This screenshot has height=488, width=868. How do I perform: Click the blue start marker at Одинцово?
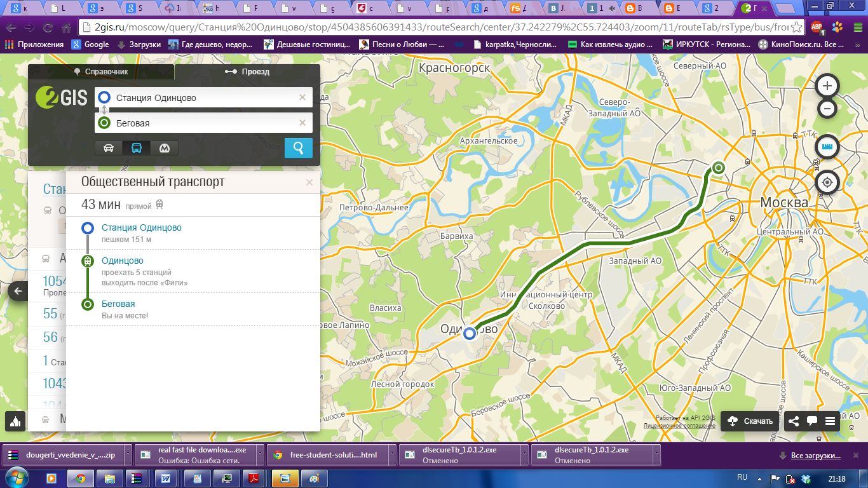(470, 333)
